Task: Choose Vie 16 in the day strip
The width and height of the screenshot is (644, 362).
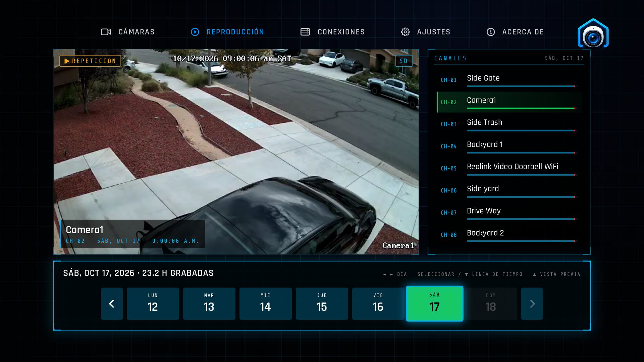Action: point(378,304)
